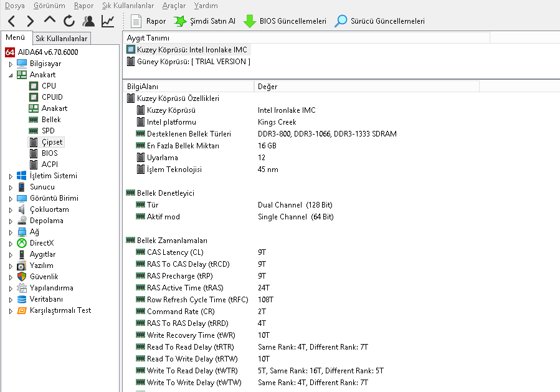Click the BIOS chip icon in tree
Image resolution: width=560 pixels, height=392 pixels.
point(34,153)
